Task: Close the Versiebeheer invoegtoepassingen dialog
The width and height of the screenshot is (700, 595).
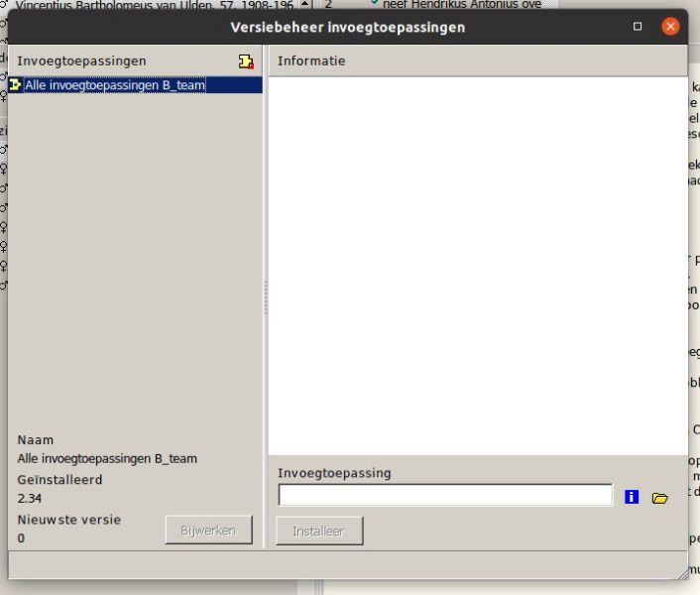Action: pyautogui.click(x=670, y=27)
